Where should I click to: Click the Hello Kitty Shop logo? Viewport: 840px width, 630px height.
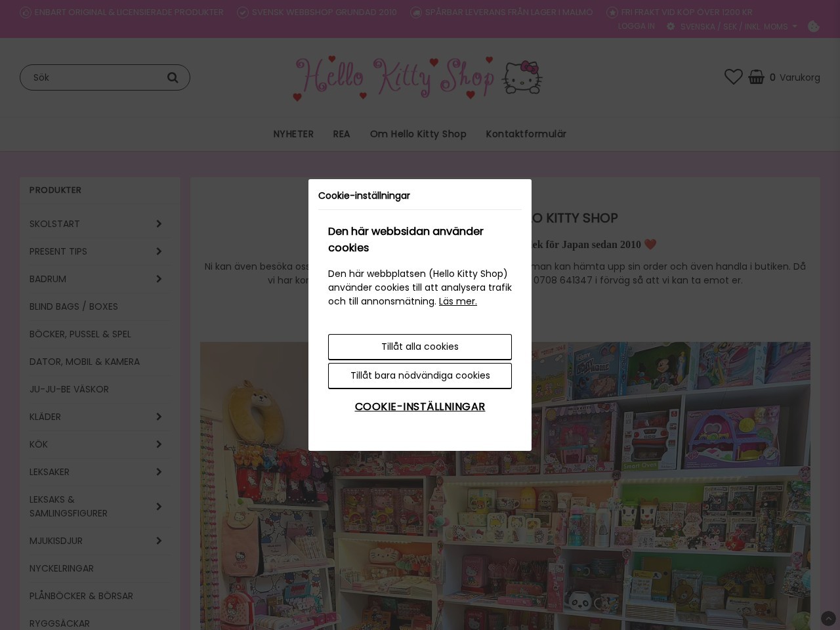point(418,77)
